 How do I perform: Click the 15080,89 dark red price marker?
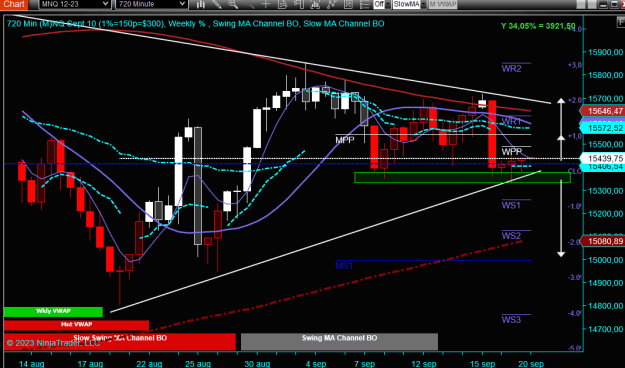pyautogui.click(x=603, y=241)
